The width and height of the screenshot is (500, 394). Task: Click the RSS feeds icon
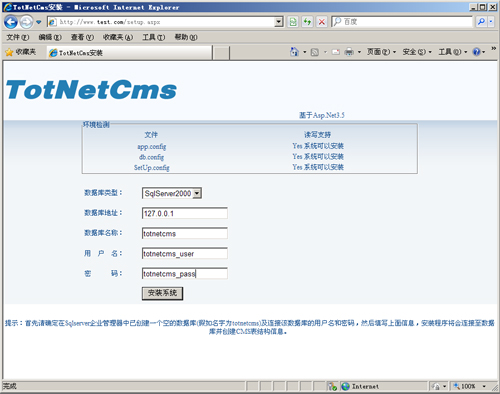(x=315, y=52)
